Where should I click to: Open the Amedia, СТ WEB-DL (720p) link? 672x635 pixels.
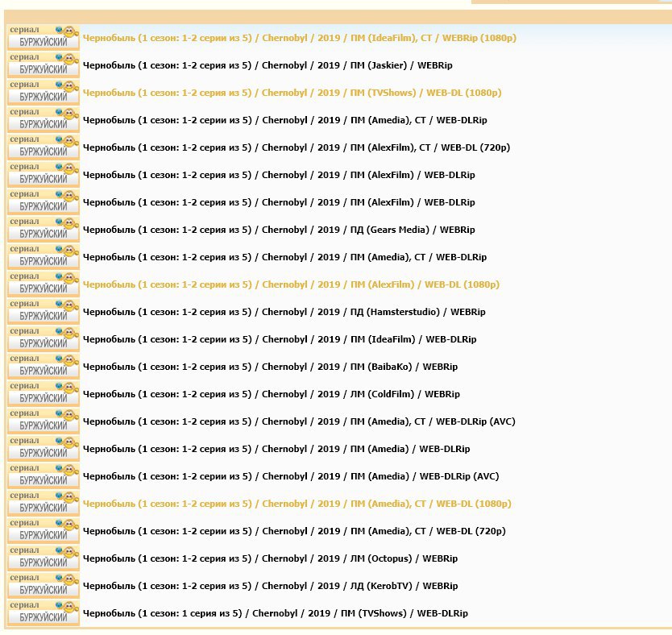(294, 531)
